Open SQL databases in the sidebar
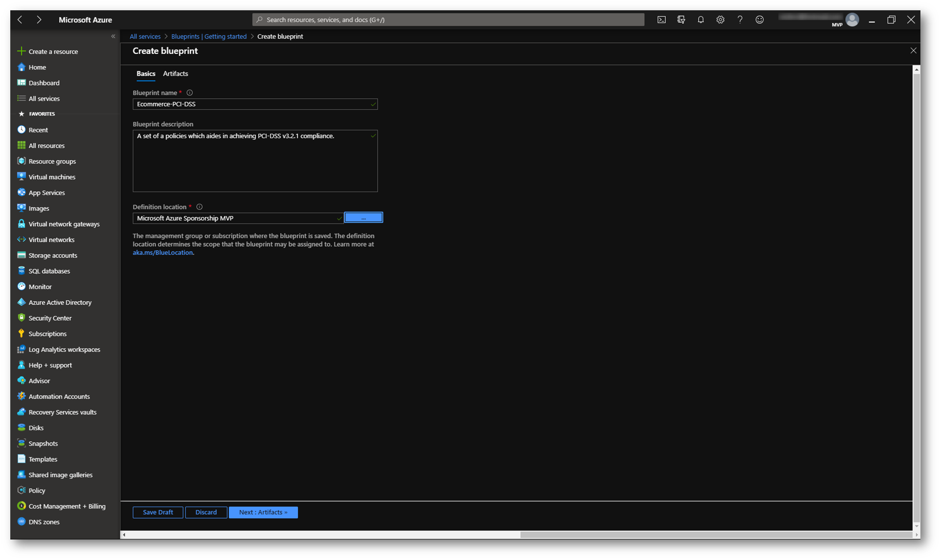 click(x=44, y=271)
